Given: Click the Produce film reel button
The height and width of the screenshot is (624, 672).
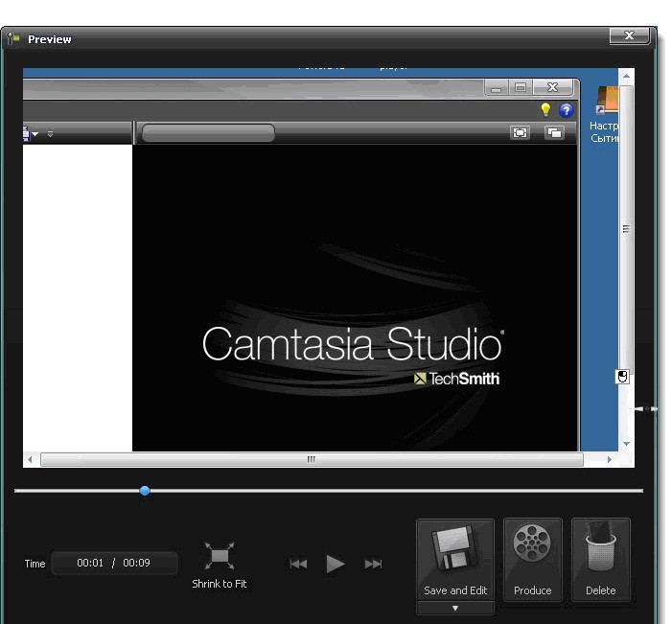Looking at the screenshot, I should coord(532,559).
